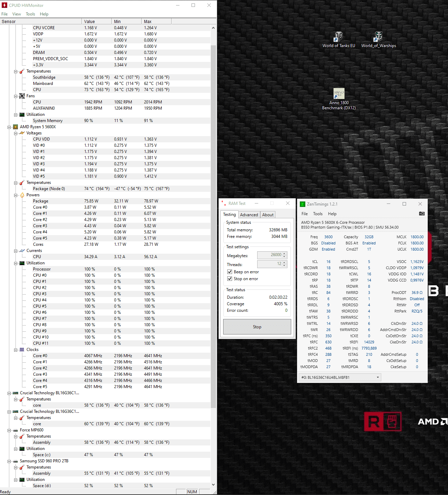This screenshot has width=448, height=495.
Task: Open ZenTimings Tools menu
Action: (318, 213)
